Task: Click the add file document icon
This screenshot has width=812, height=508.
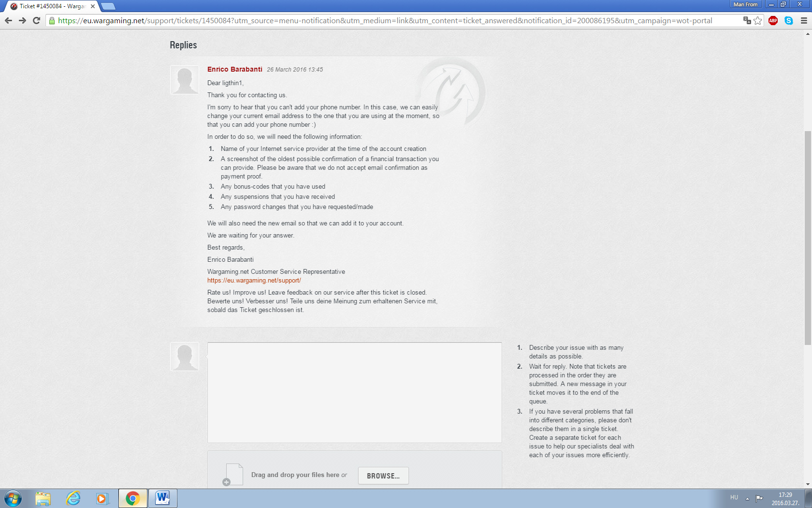Action: coord(233,475)
